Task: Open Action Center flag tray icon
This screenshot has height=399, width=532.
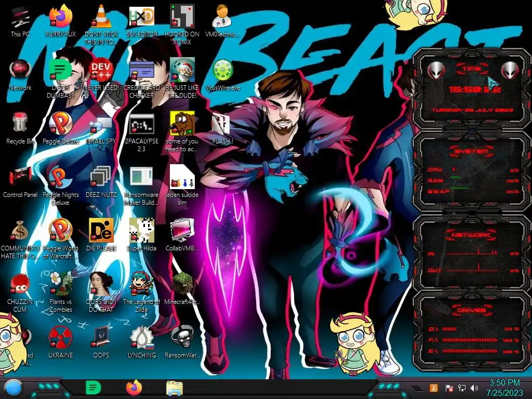Action: click(x=449, y=388)
